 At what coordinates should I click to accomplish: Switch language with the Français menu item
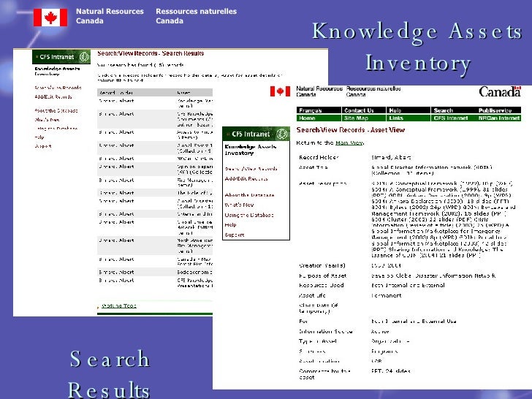click(x=319, y=110)
